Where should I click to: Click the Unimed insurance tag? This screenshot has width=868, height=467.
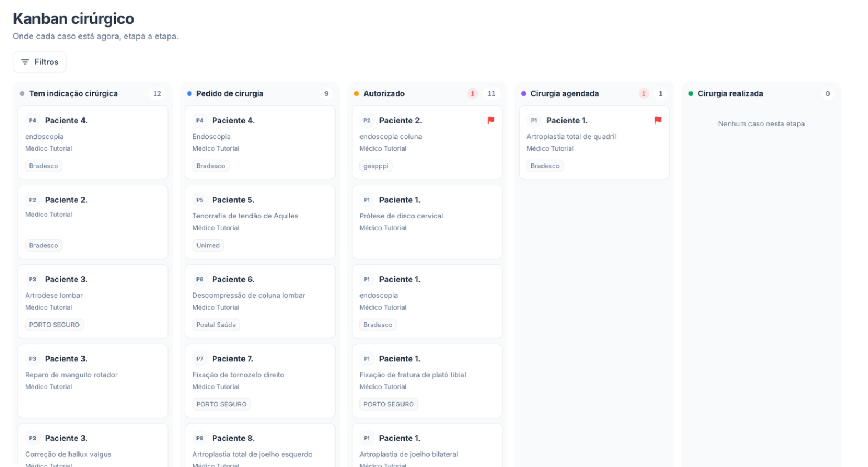click(208, 246)
